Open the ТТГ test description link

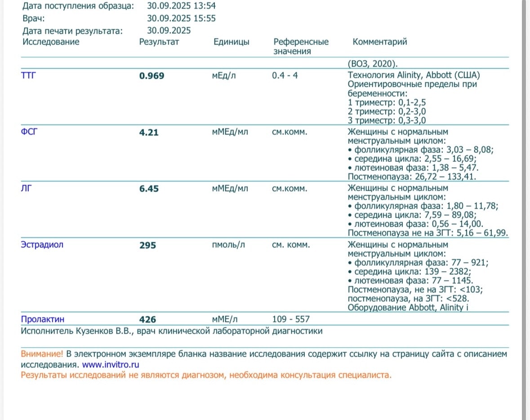[28, 75]
